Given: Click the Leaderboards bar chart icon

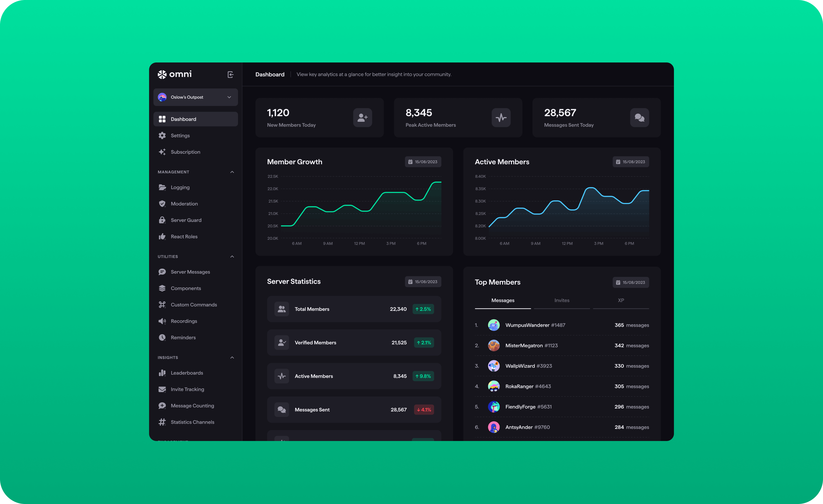Looking at the screenshot, I should (162, 373).
